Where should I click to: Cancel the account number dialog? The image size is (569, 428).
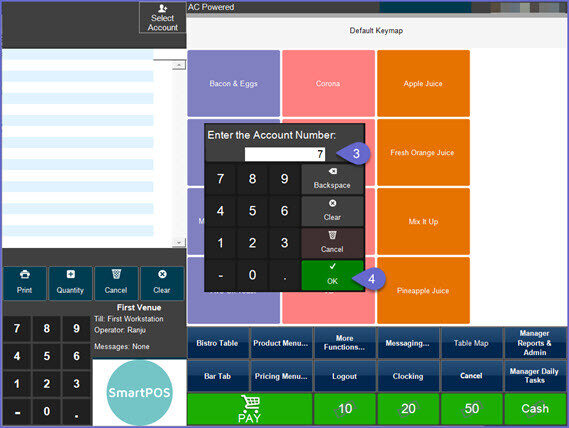(332, 242)
